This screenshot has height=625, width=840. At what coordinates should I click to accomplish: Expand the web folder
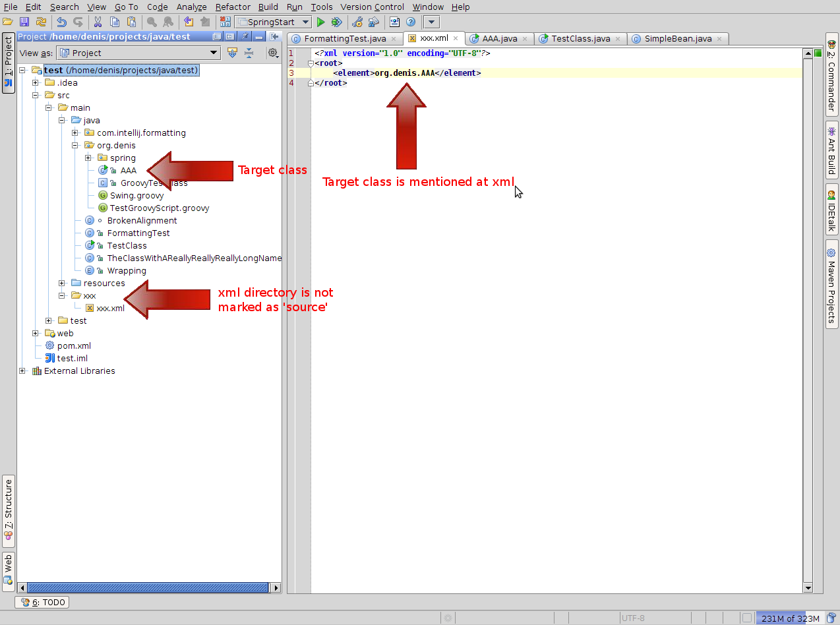click(x=36, y=333)
